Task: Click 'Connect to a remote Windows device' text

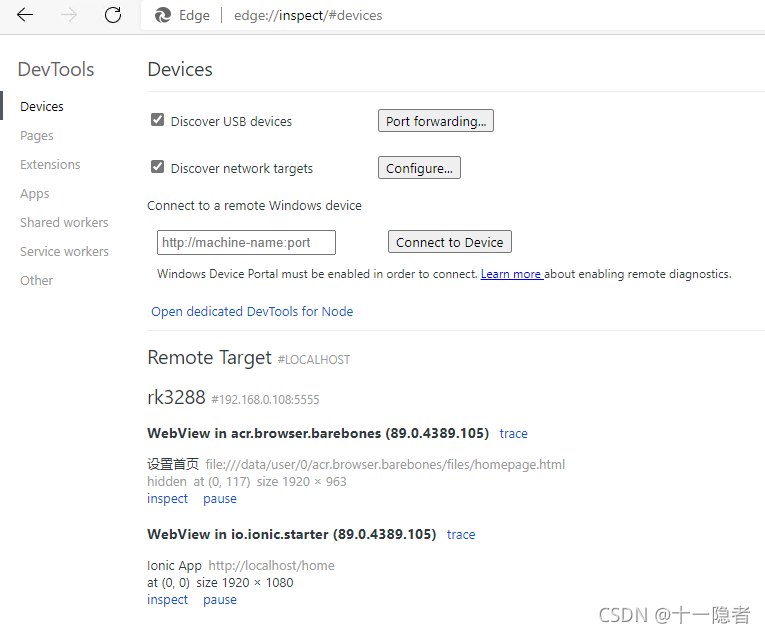Action: (x=254, y=205)
